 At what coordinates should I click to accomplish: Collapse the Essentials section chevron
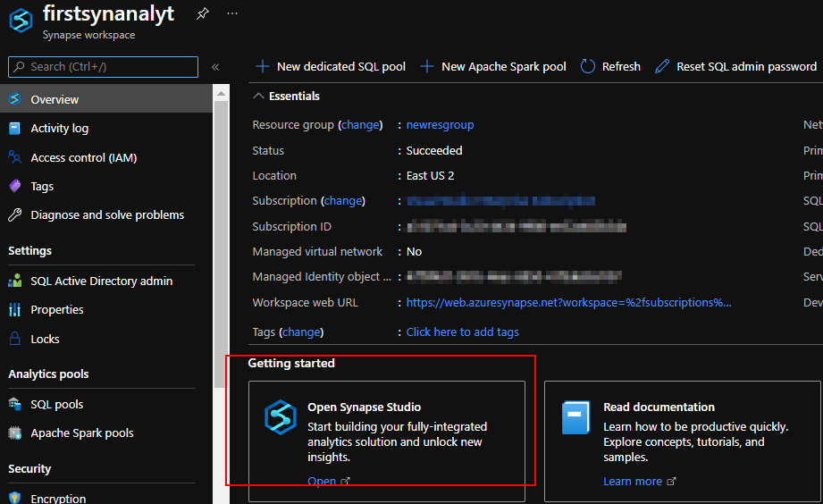click(258, 97)
